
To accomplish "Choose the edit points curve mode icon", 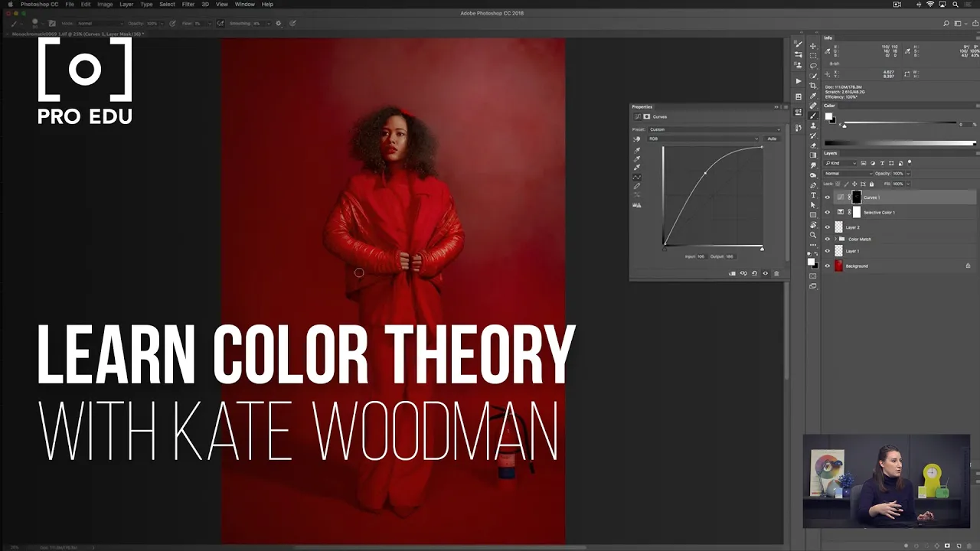I will pos(637,177).
